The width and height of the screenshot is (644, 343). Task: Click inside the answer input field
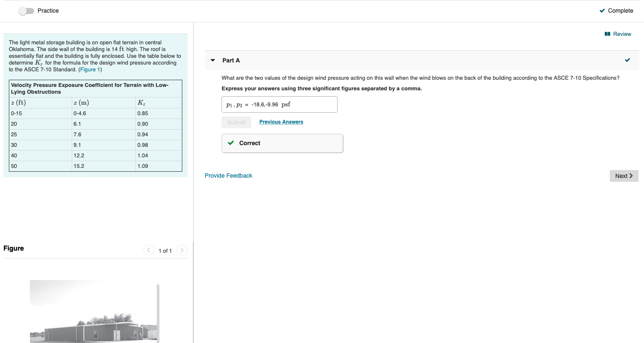pyautogui.click(x=279, y=104)
